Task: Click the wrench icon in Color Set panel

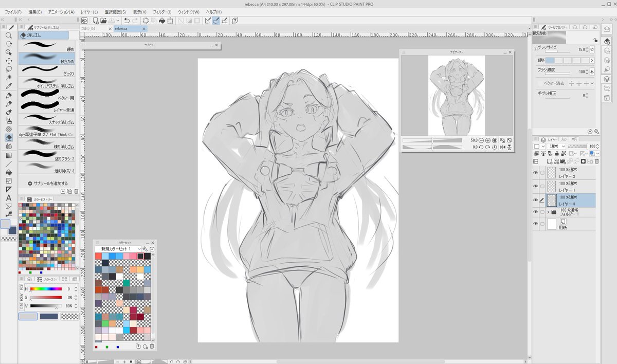Action: tap(145, 249)
